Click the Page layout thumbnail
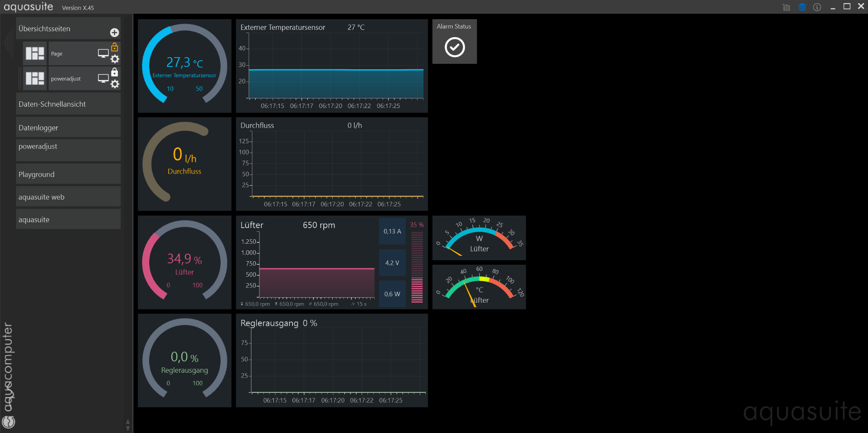The width and height of the screenshot is (868, 433). coord(35,54)
